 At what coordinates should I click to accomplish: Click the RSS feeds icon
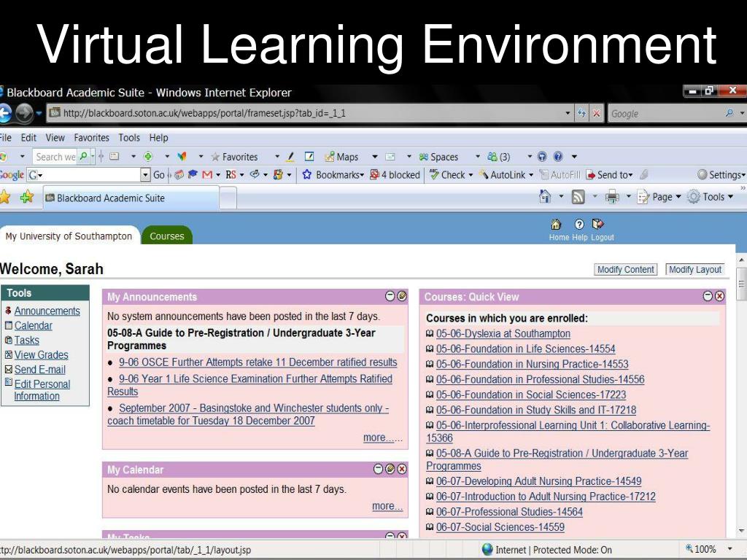coord(578,197)
